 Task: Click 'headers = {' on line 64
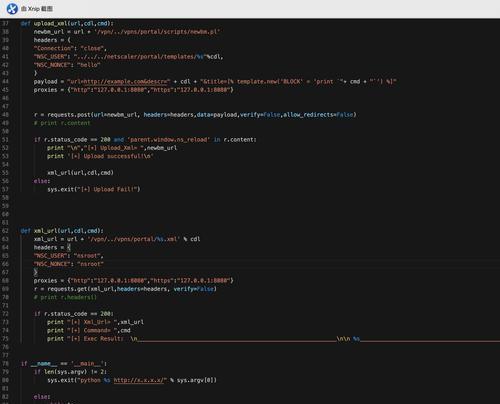click(x=52, y=247)
